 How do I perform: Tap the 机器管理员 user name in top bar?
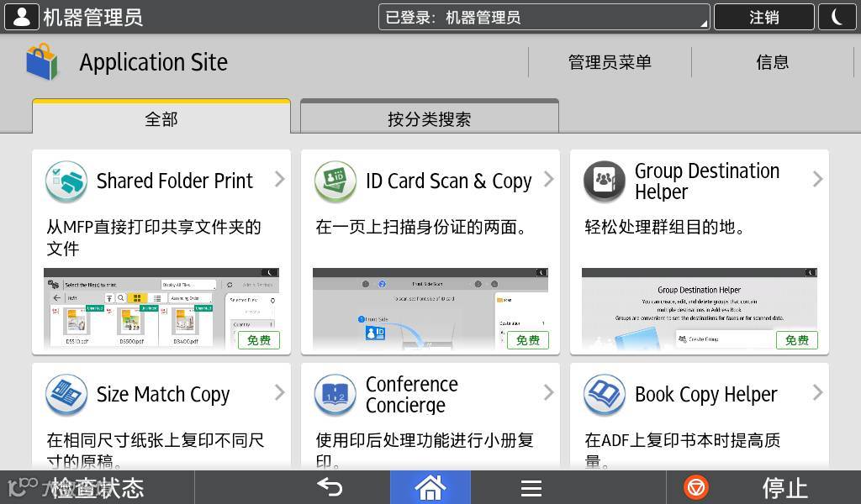coord(92,17)
